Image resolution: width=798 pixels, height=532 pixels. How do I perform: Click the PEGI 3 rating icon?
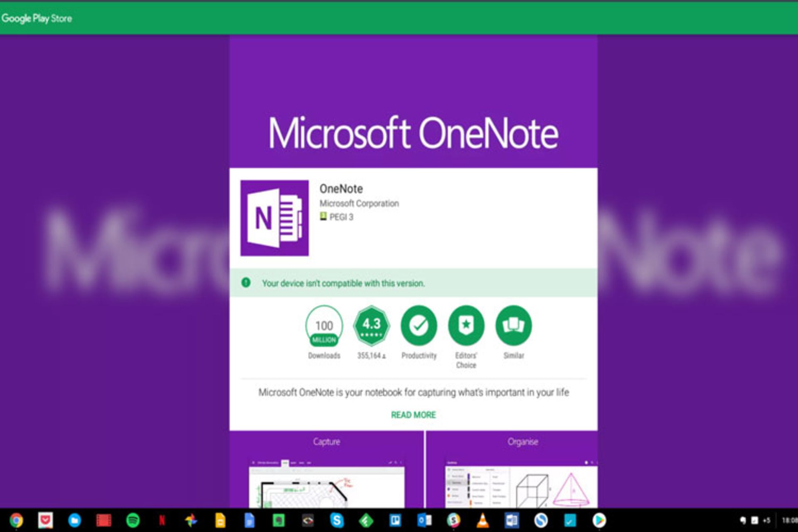tap(323, 217)
